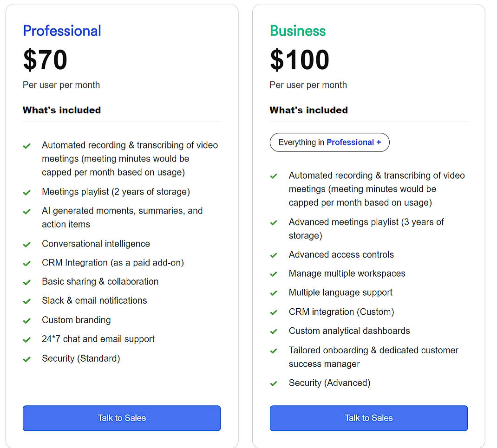Click the checkmark beside Multiple language support
Screen dimensions: 497x448
point(274,293)
